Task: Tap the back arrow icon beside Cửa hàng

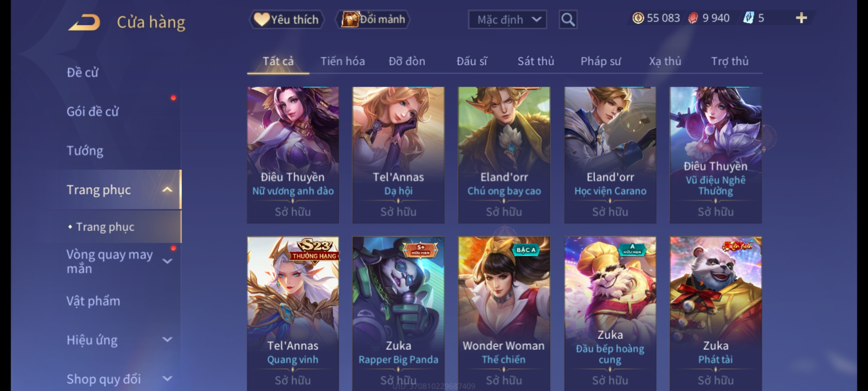Action: pos(84,22)
